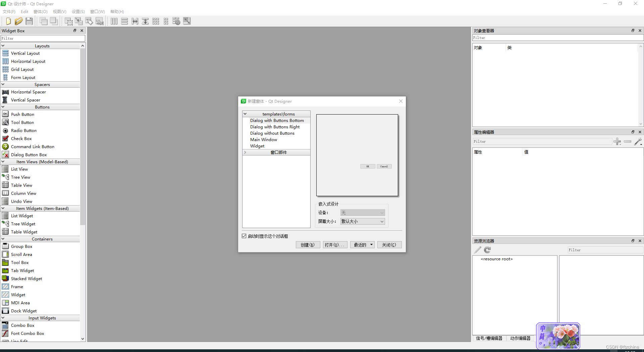Collapse the Item Views (Model-Based) category
Screen dimensions: 644x352
coord(3,162)
